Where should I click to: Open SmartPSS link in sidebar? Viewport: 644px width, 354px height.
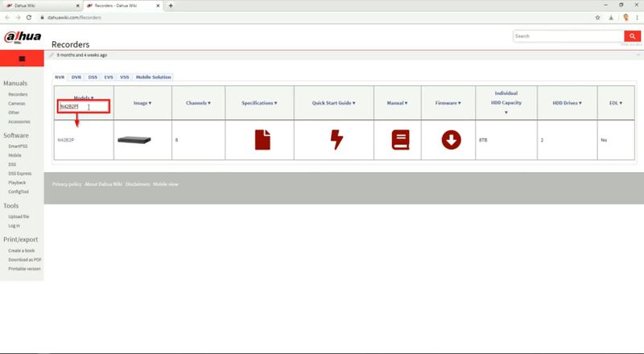[18, 146]
